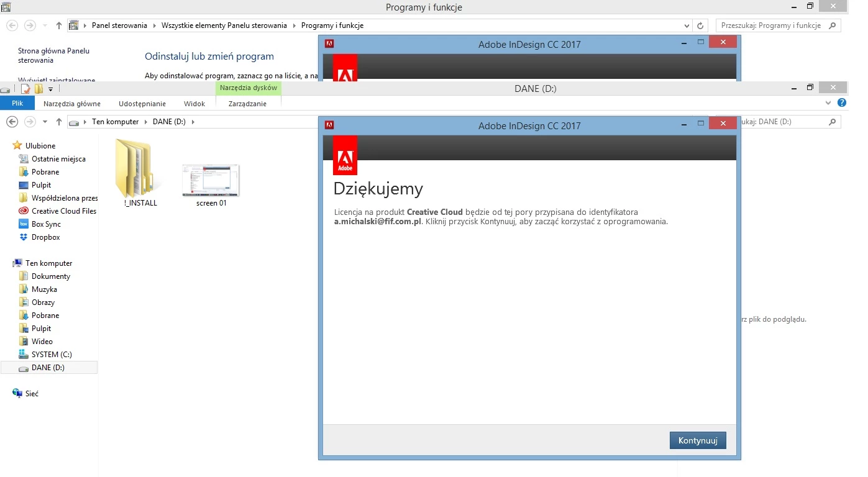Open Dropbox in sidebar
The height and width of the screenshot is (477, 868).
click(x=45, y=237)
